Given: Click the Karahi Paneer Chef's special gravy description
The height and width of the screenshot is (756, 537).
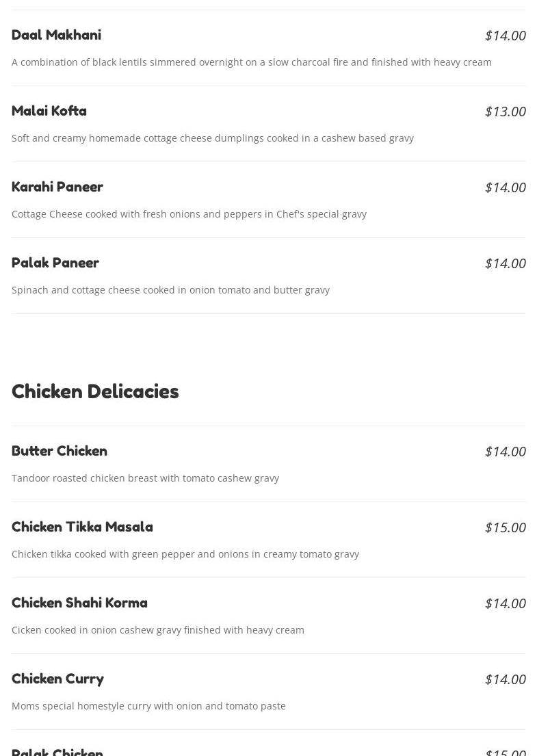Looking at the screenshot, I should pyautogui.click(x=189, y=214).
